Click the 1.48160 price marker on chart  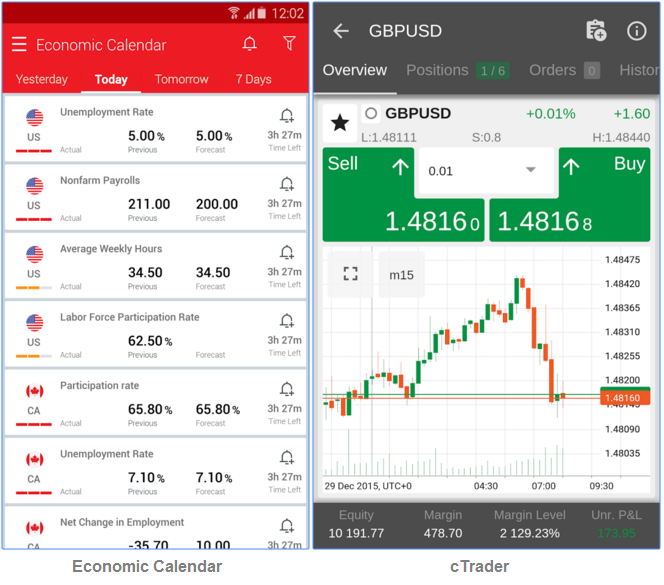point(625,398)
